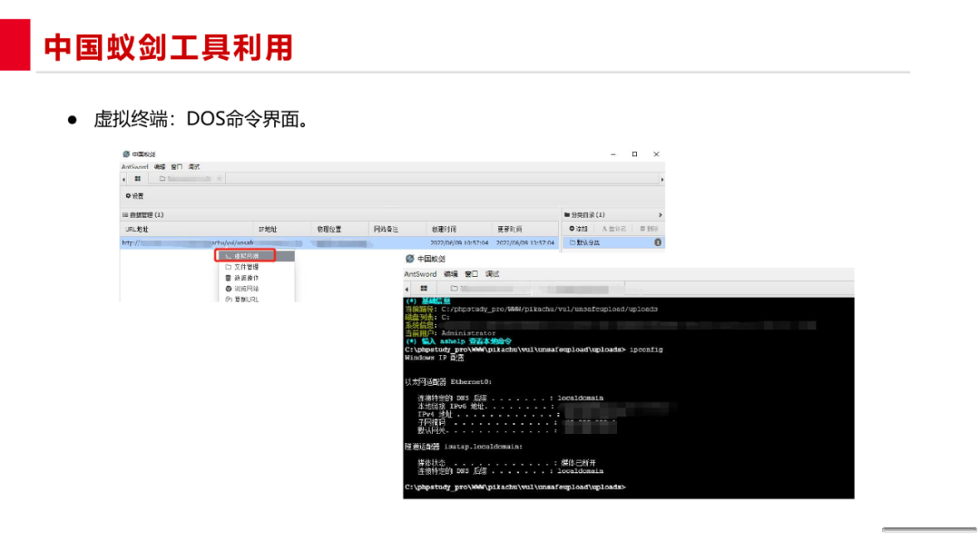This screenshot has width=980, height=552.
Task: Open 编辑 menu in terminal window
Action: tap(451, 274)
